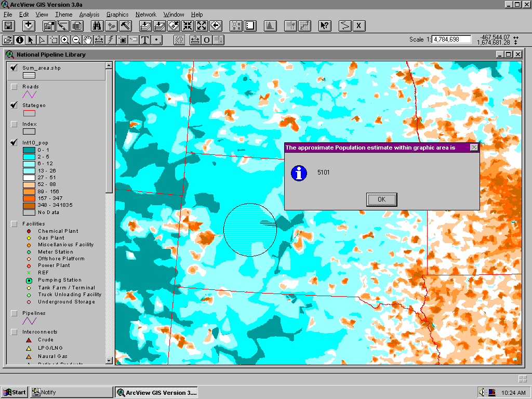Open the File menu
Image resolution: width=532 pixels, height=399 pixels.
click(8, 15)
